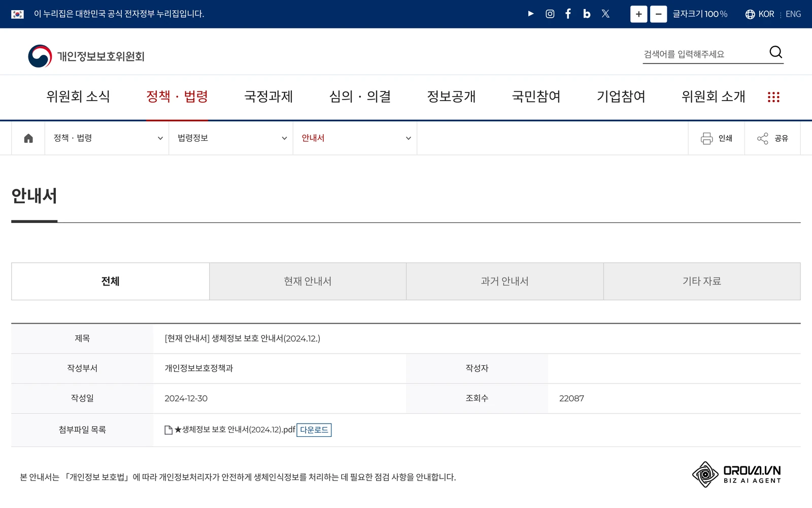
Task: Switch to the 기타 자료 tab
Action: pos(702,281)
